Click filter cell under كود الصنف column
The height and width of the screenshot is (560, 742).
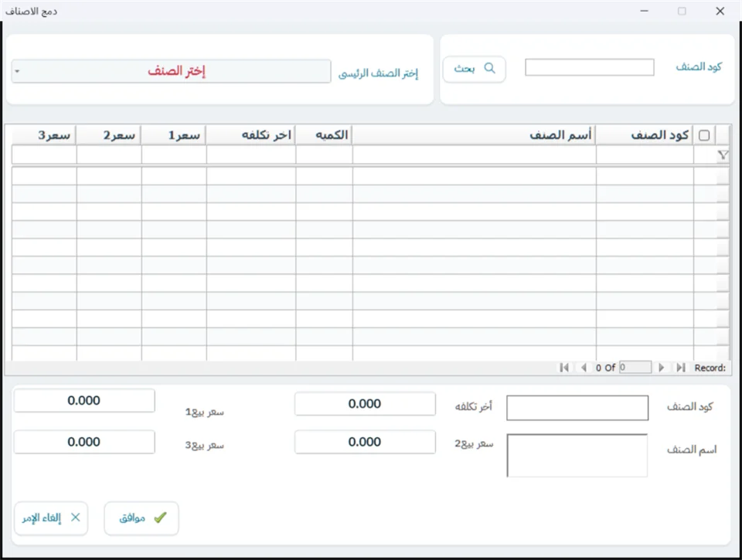coord(645,154)
